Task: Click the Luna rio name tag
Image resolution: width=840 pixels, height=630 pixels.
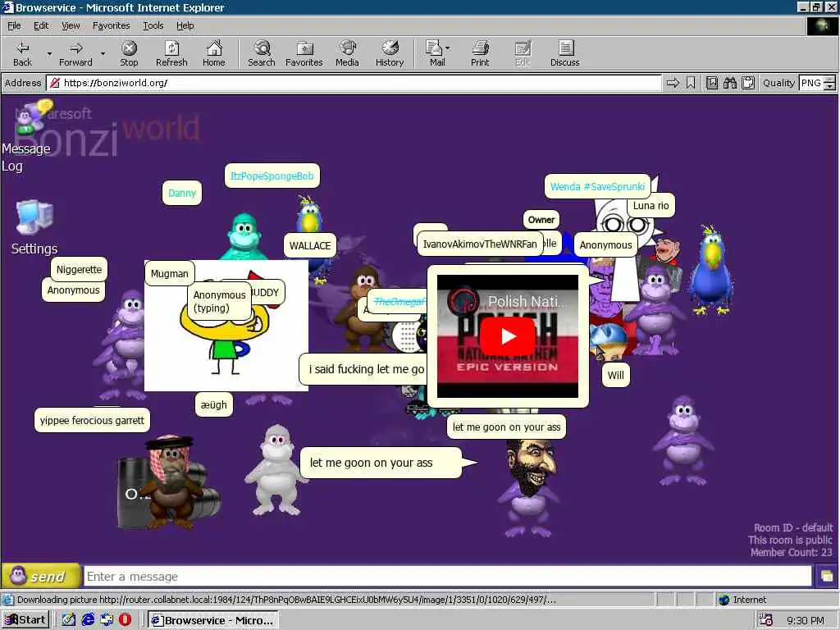Action: tap(651, 206)
